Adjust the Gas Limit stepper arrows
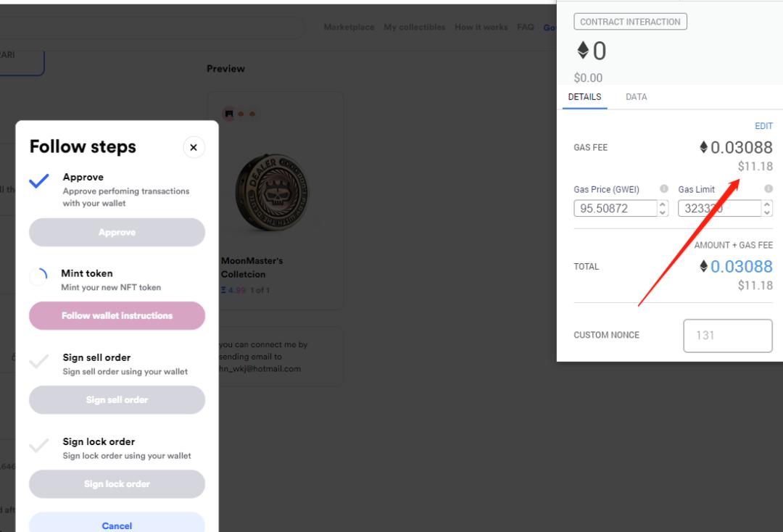Screen dimensions: 783x532 tap(767, 209)
